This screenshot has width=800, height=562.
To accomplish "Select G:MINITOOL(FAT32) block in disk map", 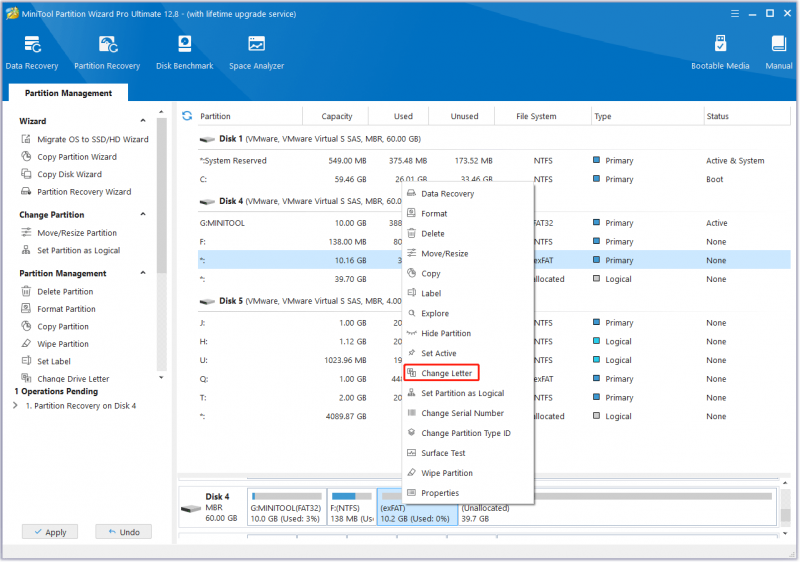I will 287,507.
